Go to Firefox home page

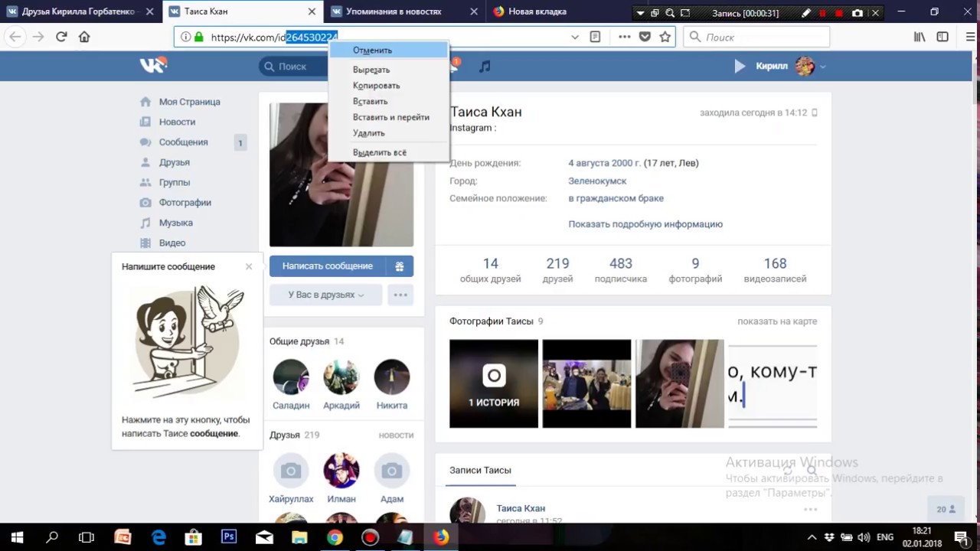coord(84,37)
